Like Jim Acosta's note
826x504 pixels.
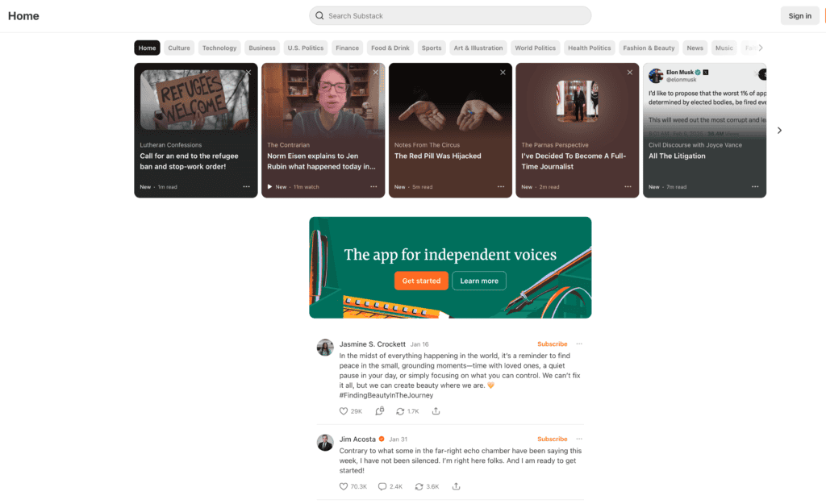[344, 486]
